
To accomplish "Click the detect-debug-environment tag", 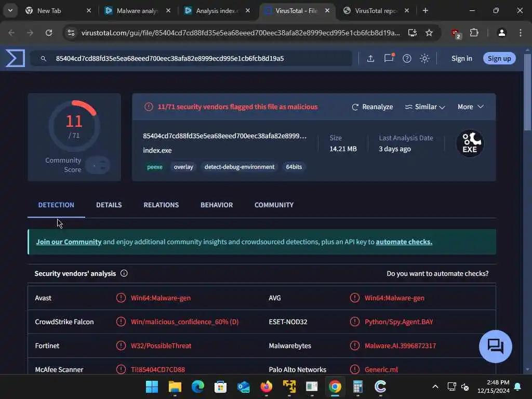I will tap(239, 167).
